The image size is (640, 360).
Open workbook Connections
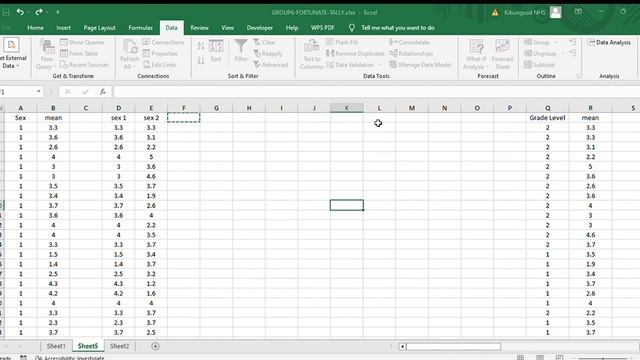(163, 42)
